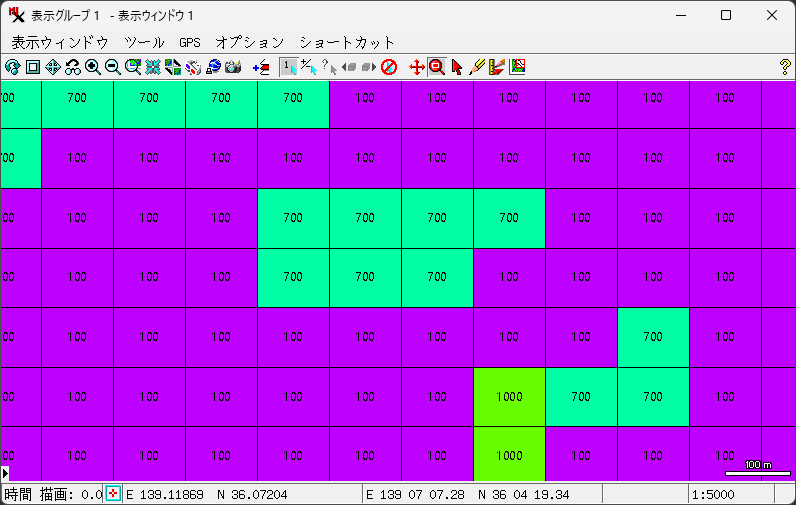Toggle the red magnifier zoom-area tool

(x=436, y=67)
